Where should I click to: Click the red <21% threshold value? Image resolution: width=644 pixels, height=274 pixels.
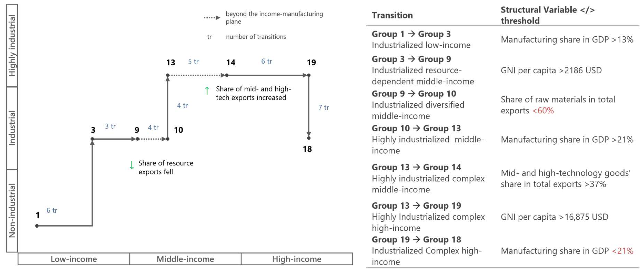(x=622, y=251)
